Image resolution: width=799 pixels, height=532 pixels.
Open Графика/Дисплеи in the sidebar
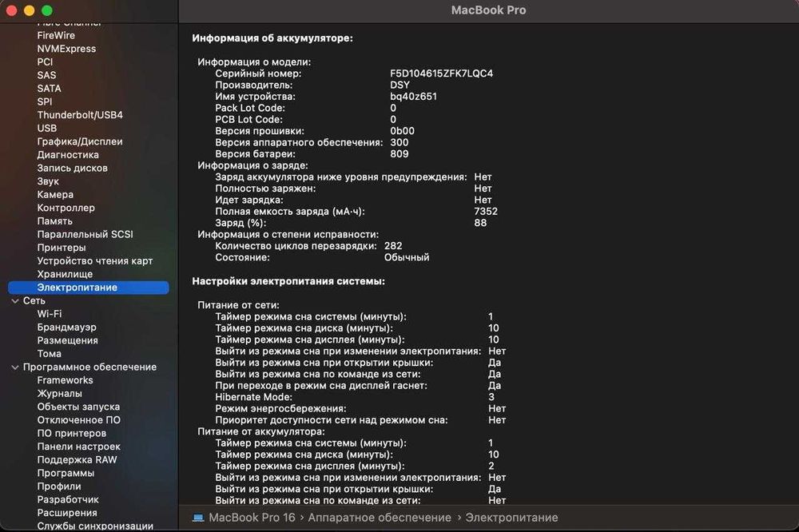[x=79, y=141]
